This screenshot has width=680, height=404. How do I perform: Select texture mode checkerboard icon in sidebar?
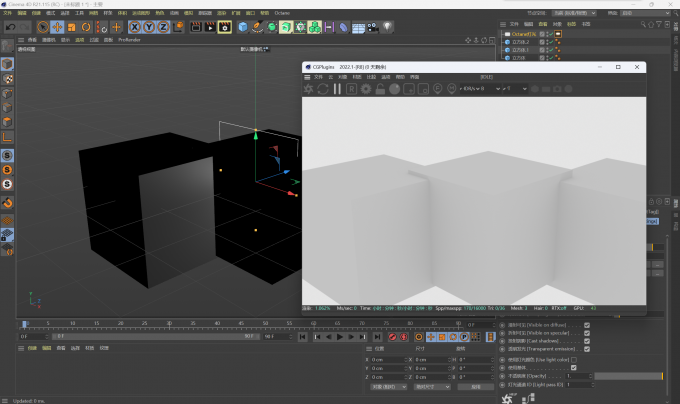point(7,79)
